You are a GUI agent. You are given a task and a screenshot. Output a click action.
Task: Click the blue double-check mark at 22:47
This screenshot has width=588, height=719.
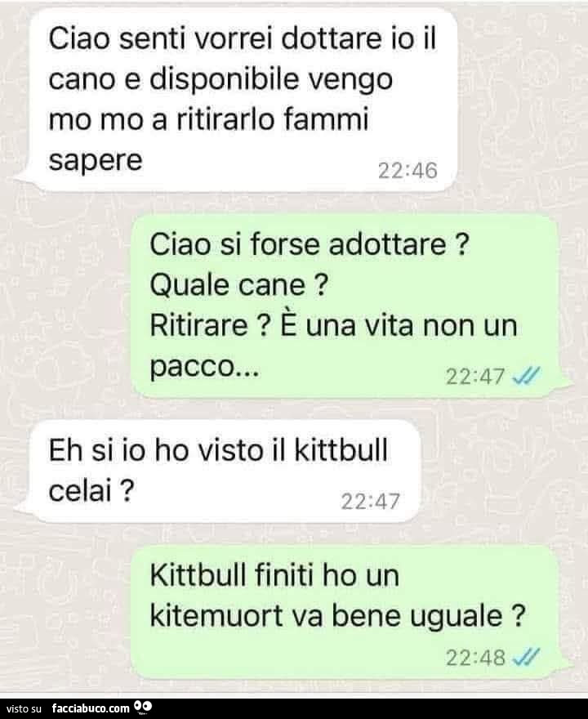pyautogui.click(x=526, y=376)
